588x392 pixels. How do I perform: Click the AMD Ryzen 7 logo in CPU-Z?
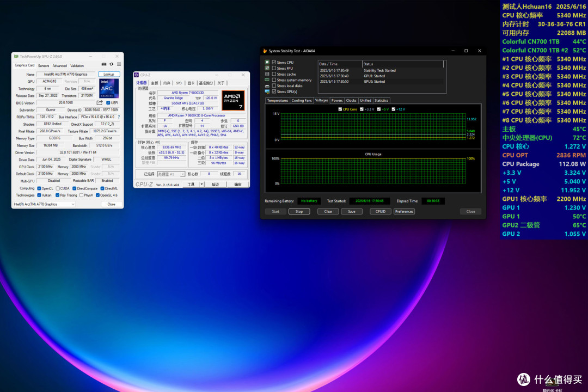point(233,101)
